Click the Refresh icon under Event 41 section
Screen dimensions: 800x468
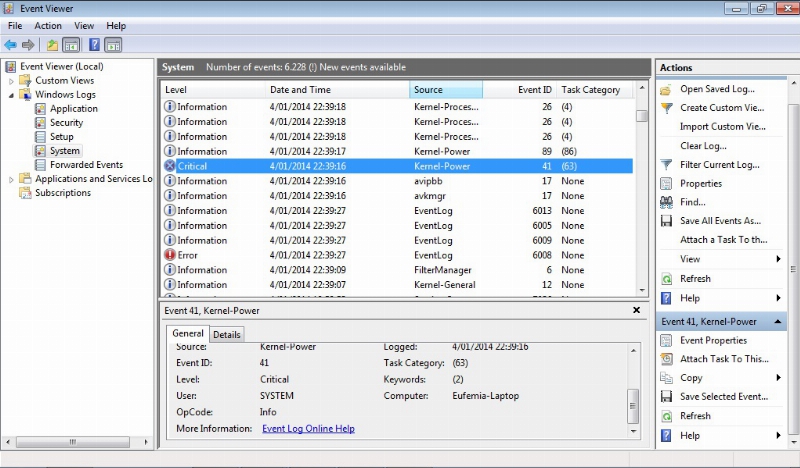point(666,416)
